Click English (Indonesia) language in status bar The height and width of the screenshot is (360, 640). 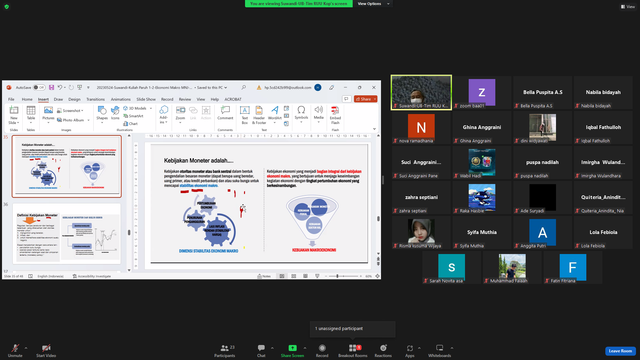pos(51,276)
